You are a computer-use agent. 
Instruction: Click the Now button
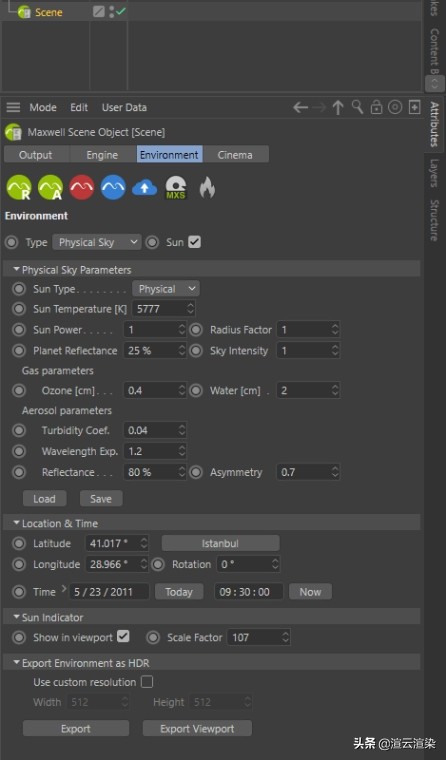point(310,591)
